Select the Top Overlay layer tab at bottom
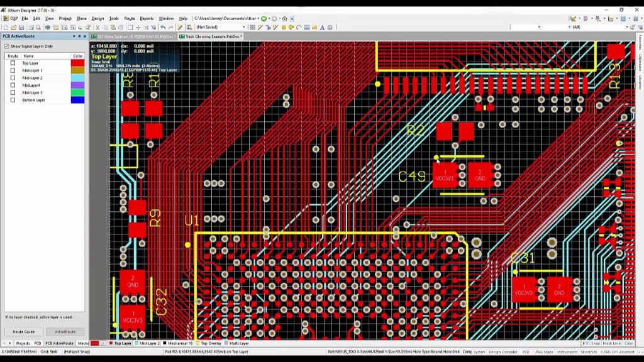Viewport: 644px width, 362px height. (211, 344)
